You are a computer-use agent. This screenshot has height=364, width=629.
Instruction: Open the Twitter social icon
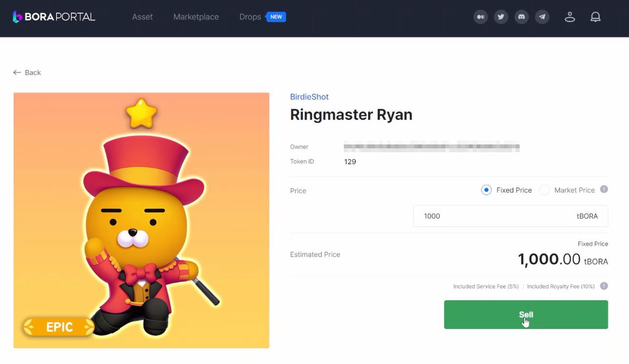click(501, 17)
